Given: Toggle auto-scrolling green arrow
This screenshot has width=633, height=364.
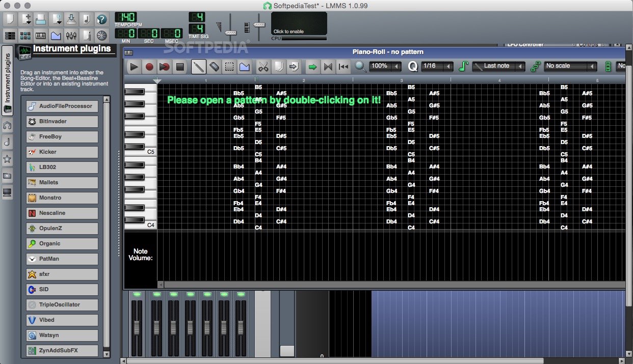Looking at the screenshot, I should click(312, 66).
